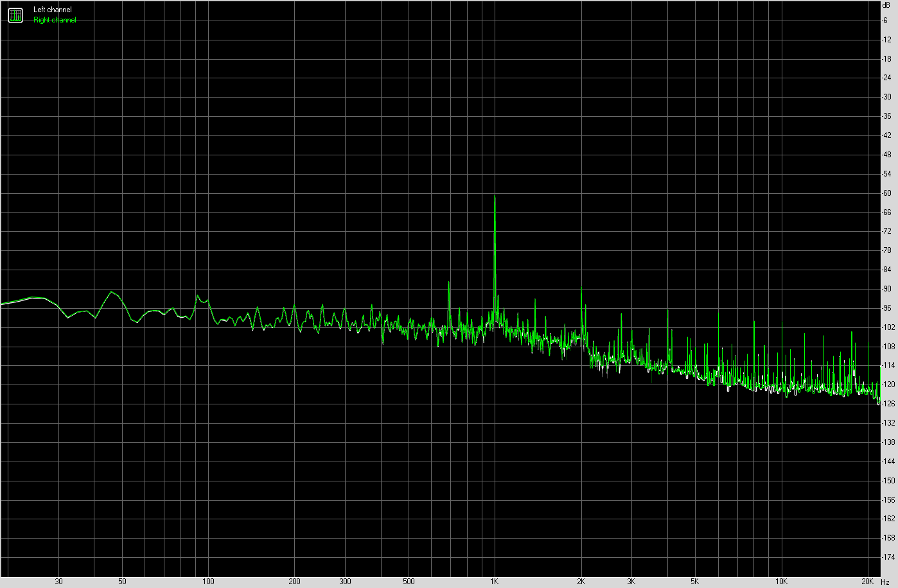898x588 pixels.
Task: Click the "-54" dB axis value
Action: (886, 174)
